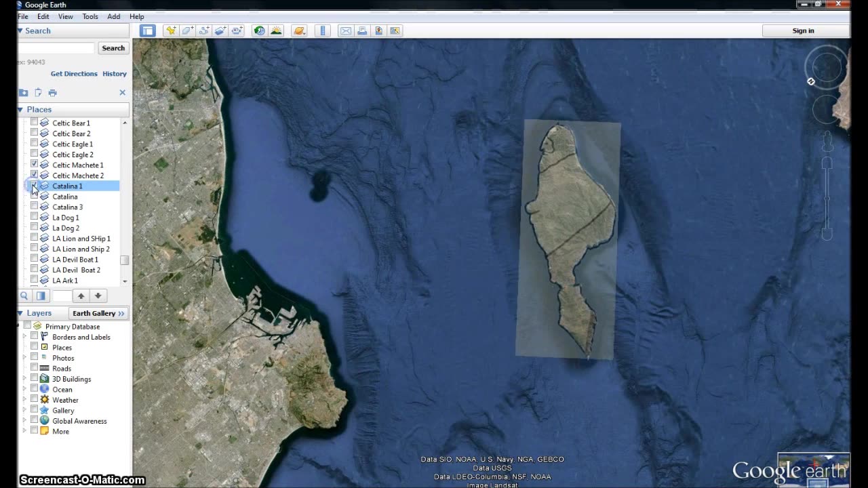The height and width of the screenshot is (488, 868).
Task: Check the La Dog 1 checkbox
Action: point(34,217)
